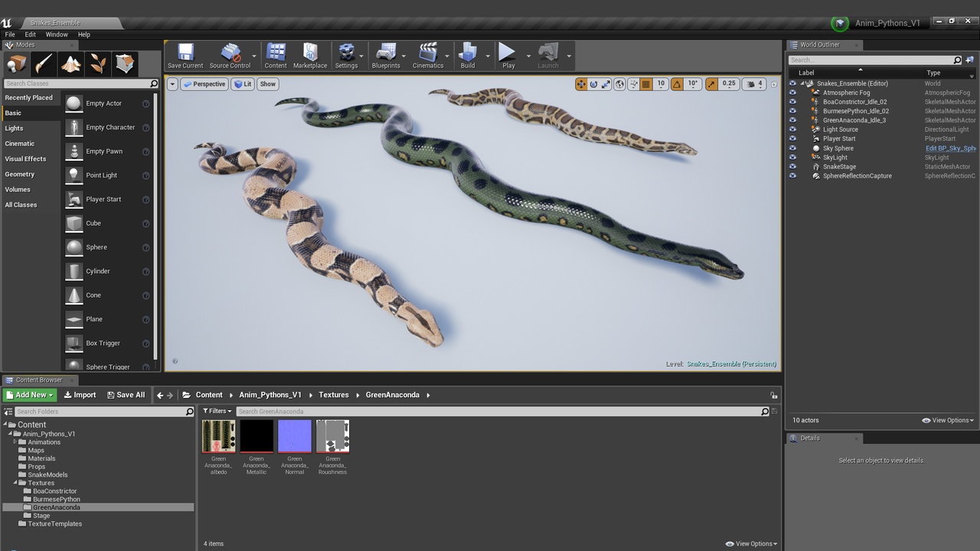Open Edit BP_Sky_Sphere link
The image size is (980, 551).
950,148
